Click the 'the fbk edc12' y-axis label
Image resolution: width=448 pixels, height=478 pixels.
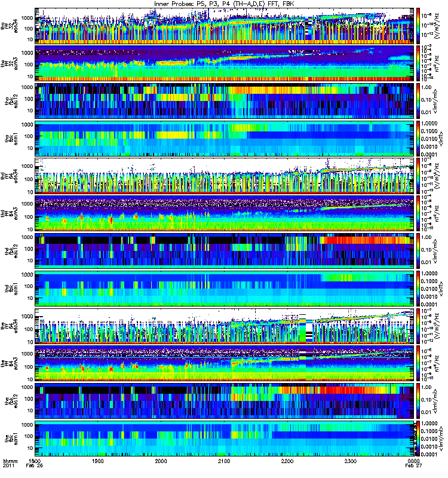point(11,401)
